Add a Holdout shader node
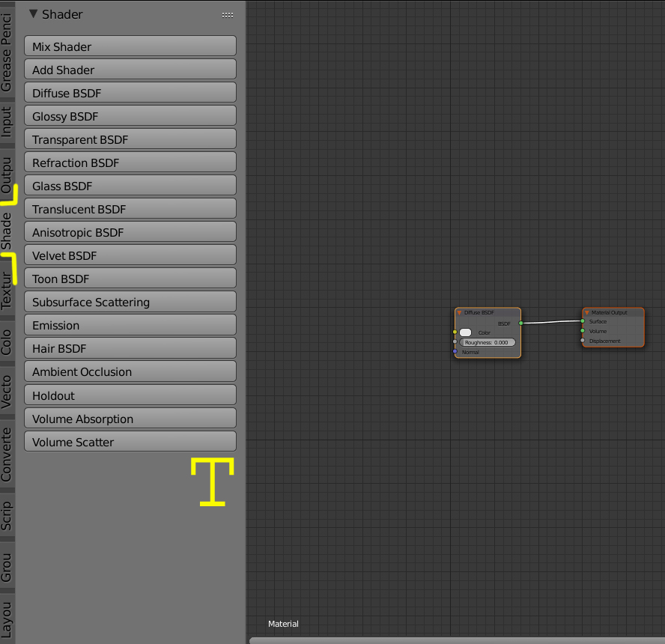This screenshot has height=644, width=665. pyautogui.click(x=130, y=395)
